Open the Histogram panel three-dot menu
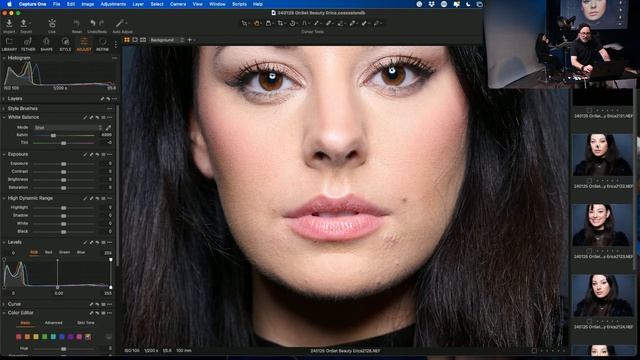Viewport: 640px width, 360px height. click(114, 58)
